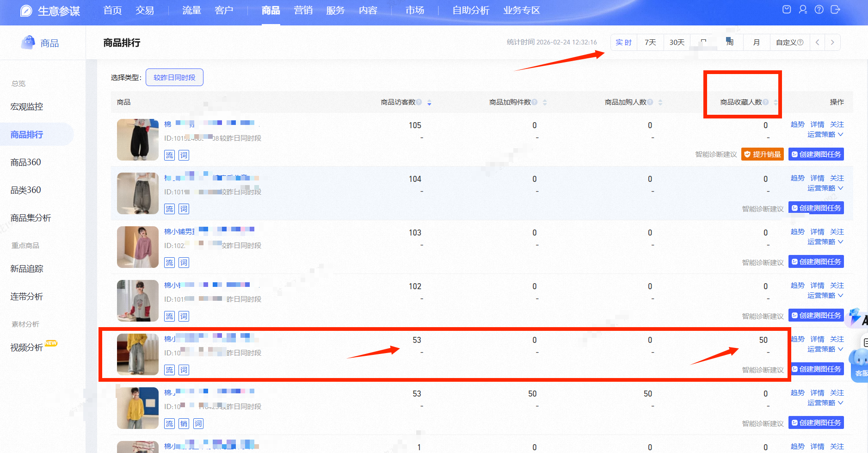Expand 运营策略 in the 102 visitors row
Image resolution: width=868 pixels, height=453 pixels.
(825, 296)
